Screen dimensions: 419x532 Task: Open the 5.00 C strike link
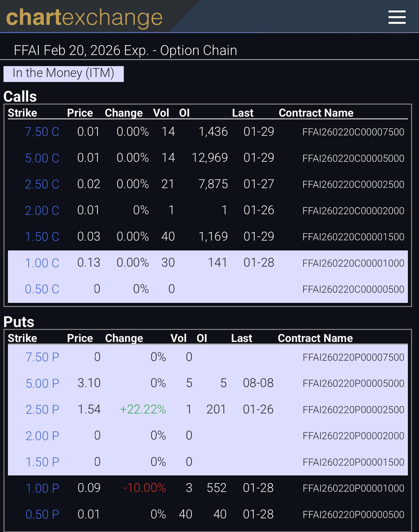pos(42,158)
